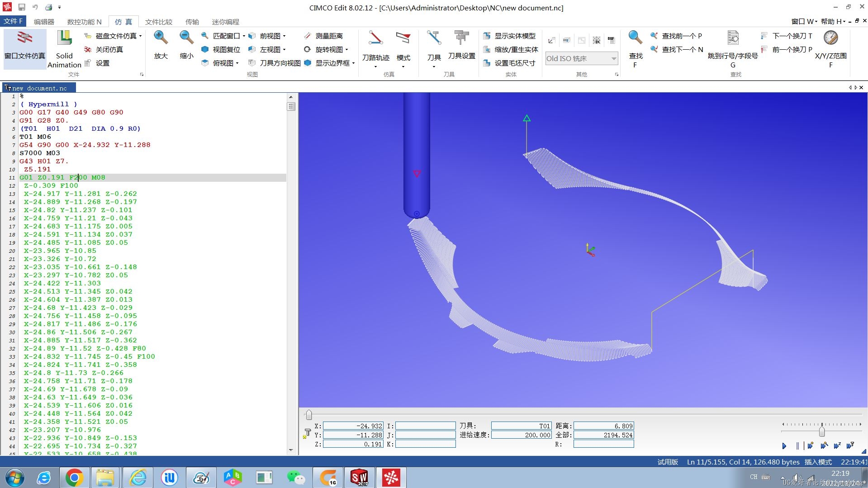Expand 旋转视图 dropdown arrow

pos(346,49)
